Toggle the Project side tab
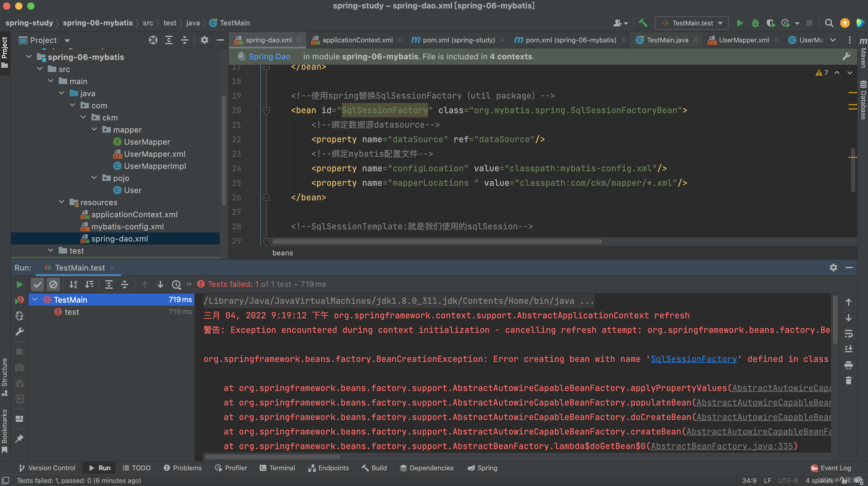Screen dimensions: 868x486 point(5,52)
